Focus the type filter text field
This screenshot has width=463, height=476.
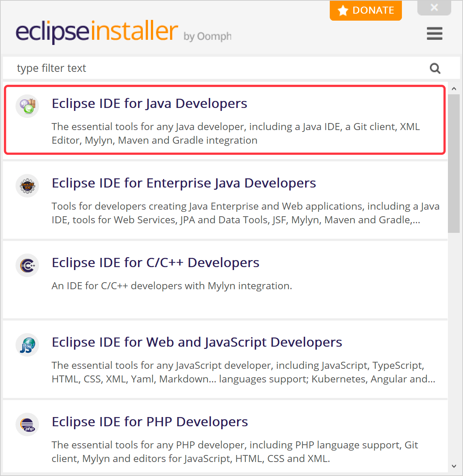(x=231, y=68)
